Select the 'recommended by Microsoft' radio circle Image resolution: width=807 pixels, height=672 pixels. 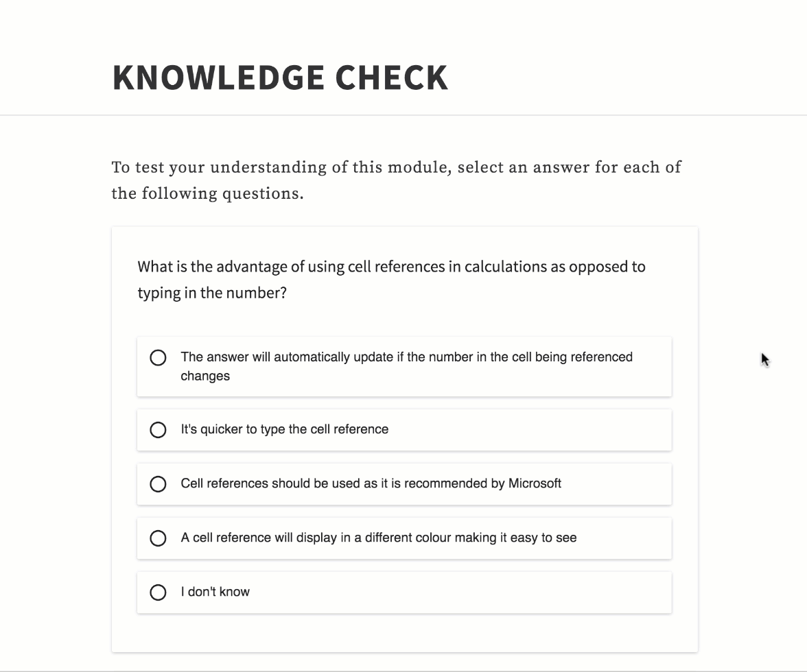[158, 484]
